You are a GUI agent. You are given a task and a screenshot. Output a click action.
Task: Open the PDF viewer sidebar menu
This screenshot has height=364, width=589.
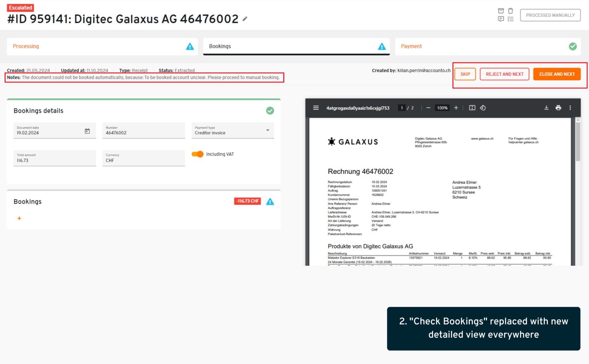point(316,108)
